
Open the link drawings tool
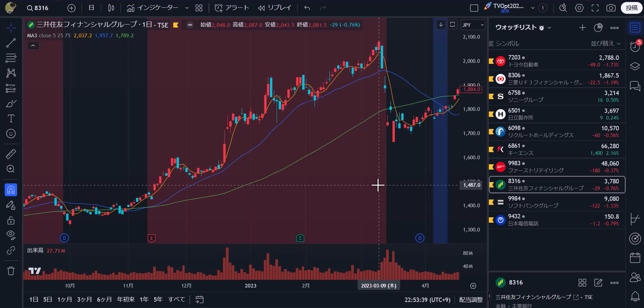tap(11, 251)
